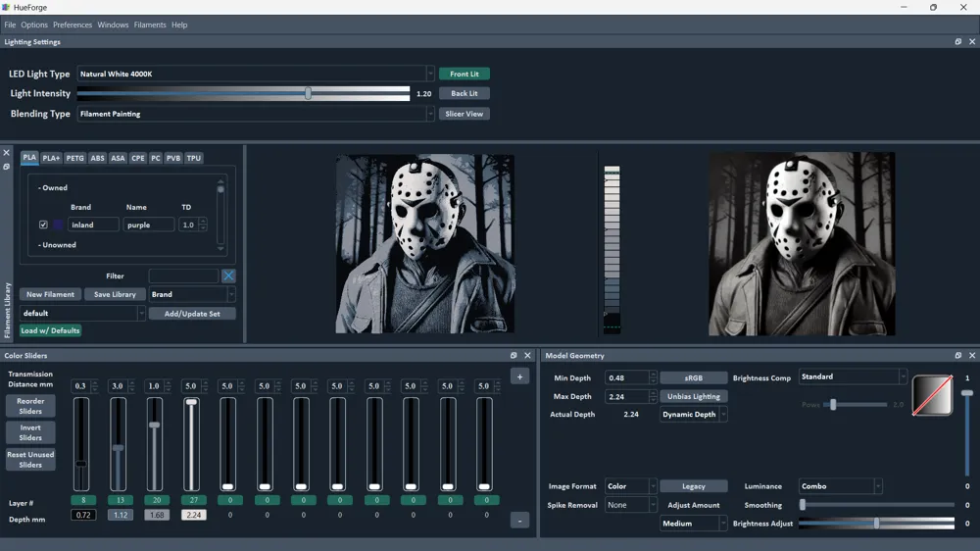Image resolution: width=980 pixels, height=551 pixels.
Task: Open the Help menu
Action: coord(179,25)
